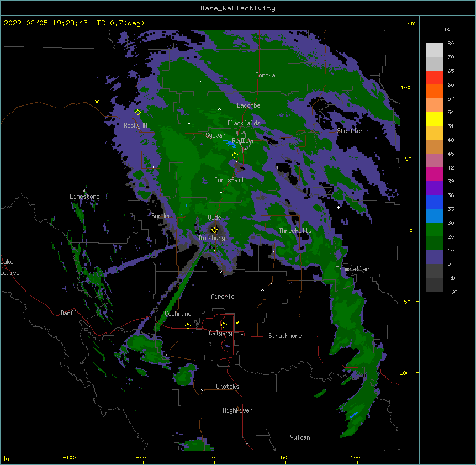The height and width of the screenshot is (465, 476).
Task: Select the 42 dBZ pink legend swatch
Action: pos(434,161)
